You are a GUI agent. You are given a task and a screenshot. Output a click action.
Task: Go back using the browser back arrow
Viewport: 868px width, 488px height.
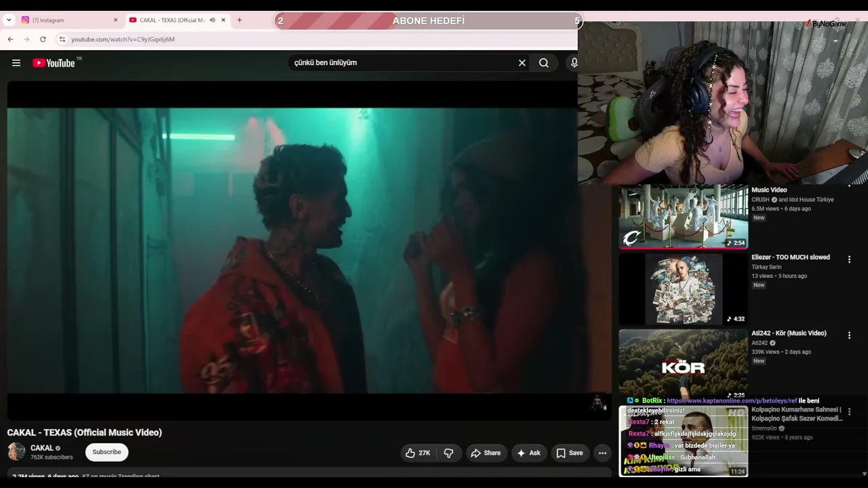tap(10, 39)
